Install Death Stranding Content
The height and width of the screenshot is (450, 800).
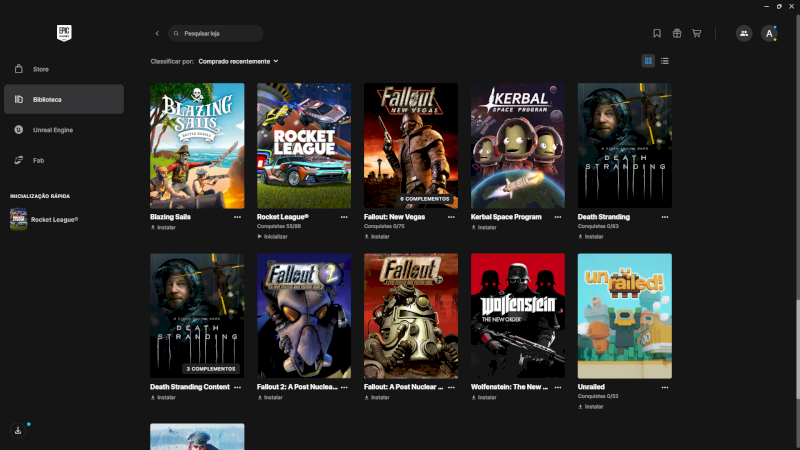[163, 397]
